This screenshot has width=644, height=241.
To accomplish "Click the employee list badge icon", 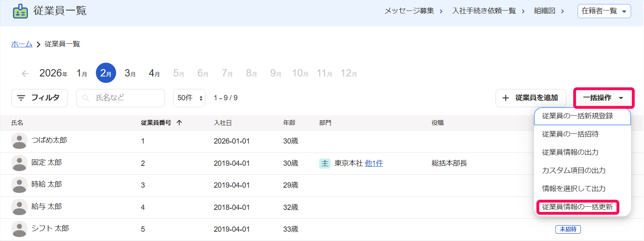I will (20, 11).
